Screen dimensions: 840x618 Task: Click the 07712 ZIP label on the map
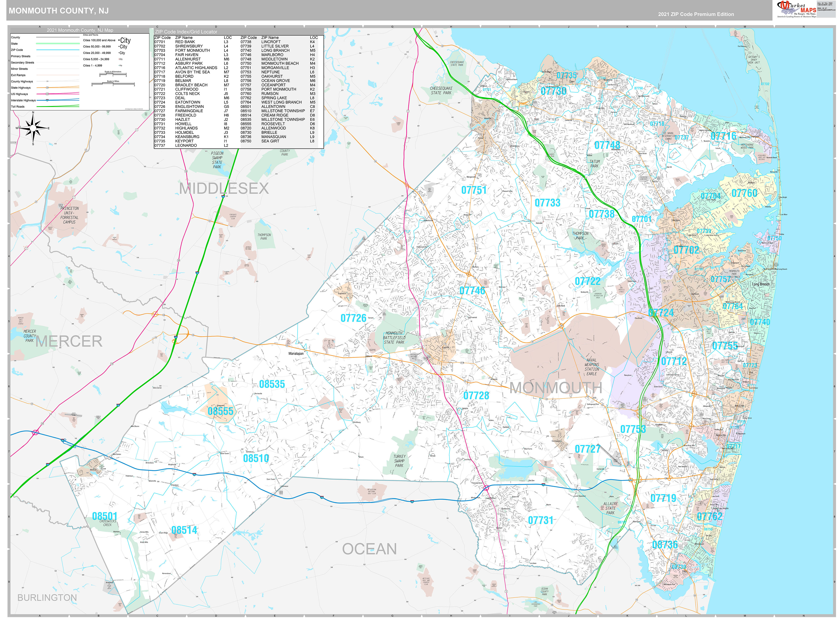click(x=674, y=361)
